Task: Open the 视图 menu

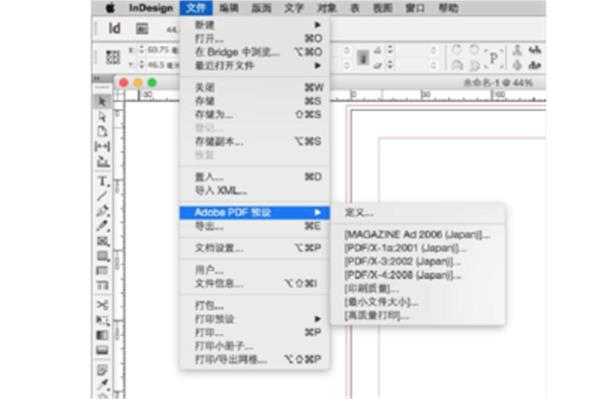Action: point(383,8)
